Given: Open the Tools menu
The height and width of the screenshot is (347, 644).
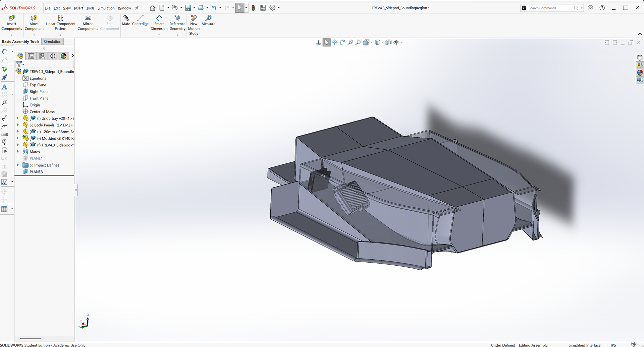Looking at the screenshot, I should point(90,8).
